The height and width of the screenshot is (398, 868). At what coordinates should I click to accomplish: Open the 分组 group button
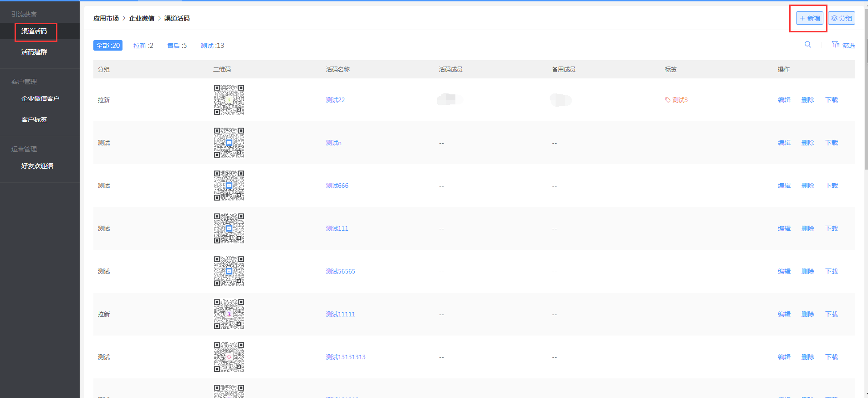[842, 18]
